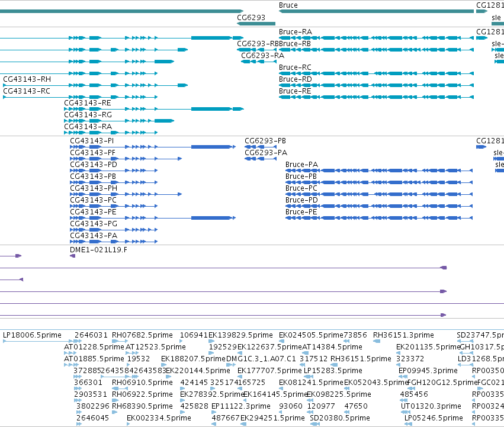The image size is (504, 427).
Task: Click the CG43143-PE protein label
Action: point(93,212)
